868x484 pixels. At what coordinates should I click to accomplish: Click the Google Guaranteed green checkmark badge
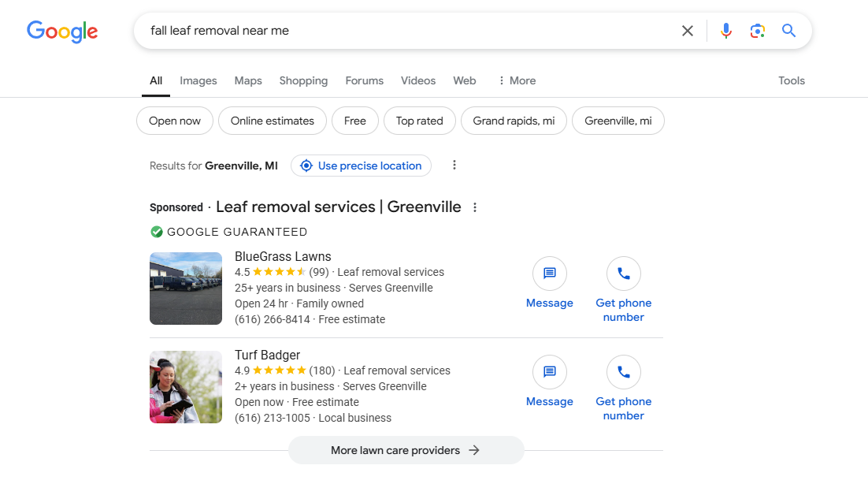pos(157,232)
